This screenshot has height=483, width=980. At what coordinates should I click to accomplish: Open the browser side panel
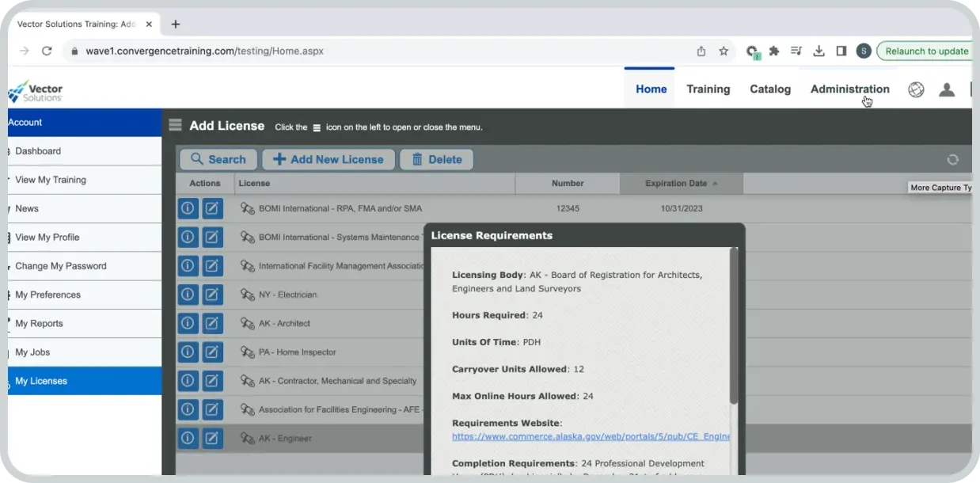[x=841, y=51]
